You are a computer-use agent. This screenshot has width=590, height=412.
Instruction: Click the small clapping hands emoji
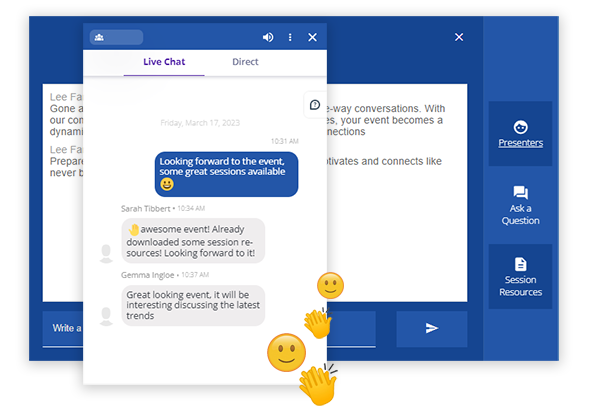pyautogui.click(x=318, y=323)
